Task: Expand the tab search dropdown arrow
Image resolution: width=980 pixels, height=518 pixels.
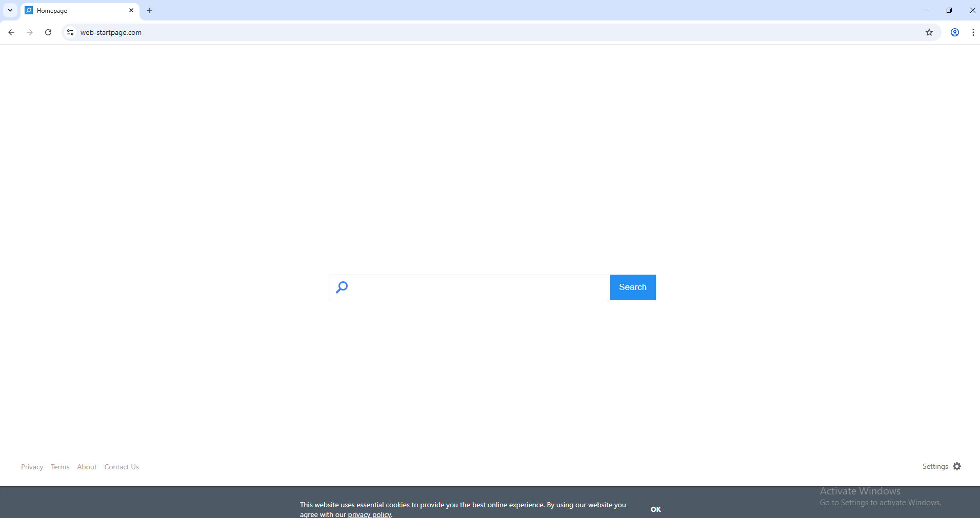Action: 10,10
